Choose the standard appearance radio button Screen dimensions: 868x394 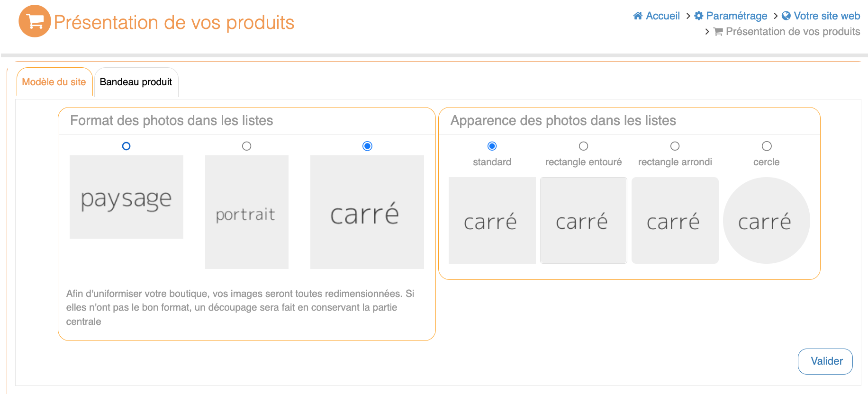click(492, 146)
